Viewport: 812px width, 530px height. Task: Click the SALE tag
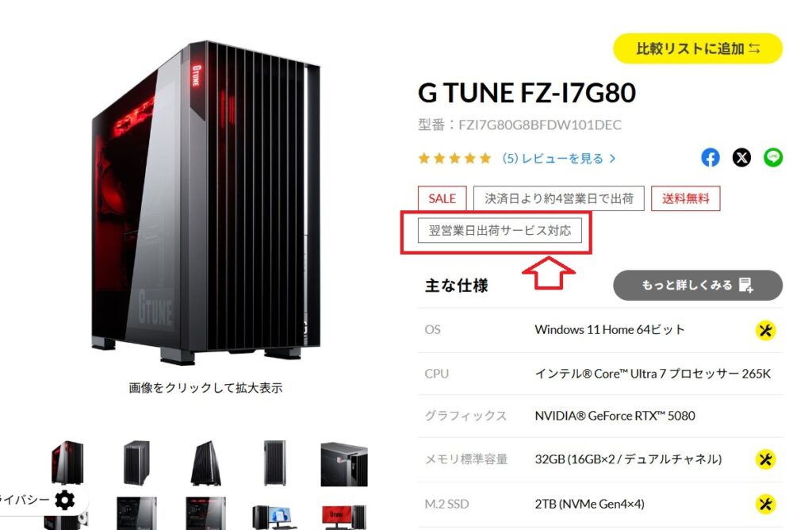442,198
